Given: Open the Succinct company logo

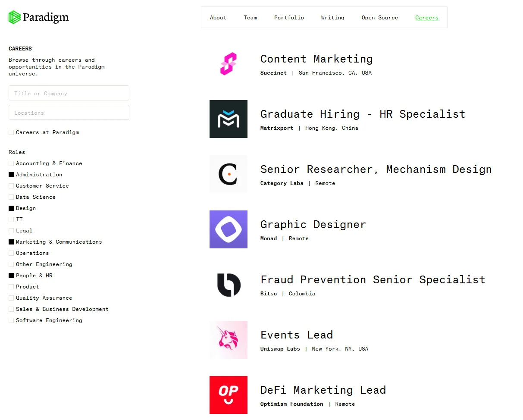Looking at the screenshot, I should point(229,64).
